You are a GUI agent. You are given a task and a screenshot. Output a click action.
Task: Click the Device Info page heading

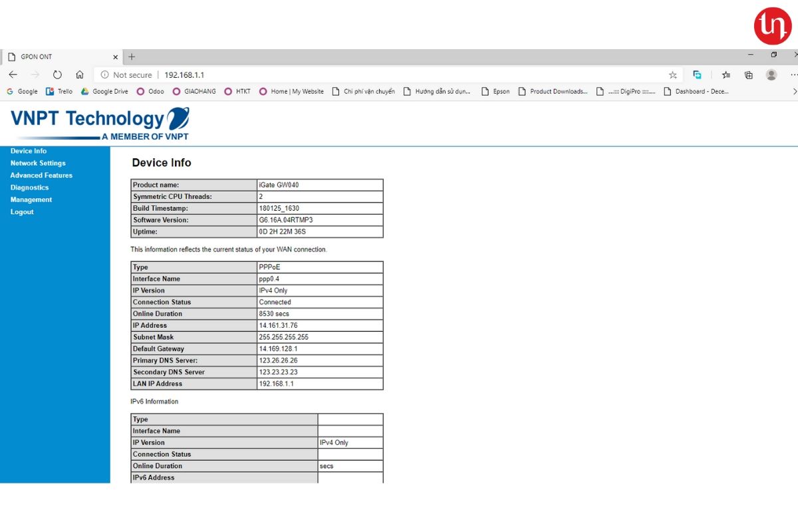pos(162,163)
